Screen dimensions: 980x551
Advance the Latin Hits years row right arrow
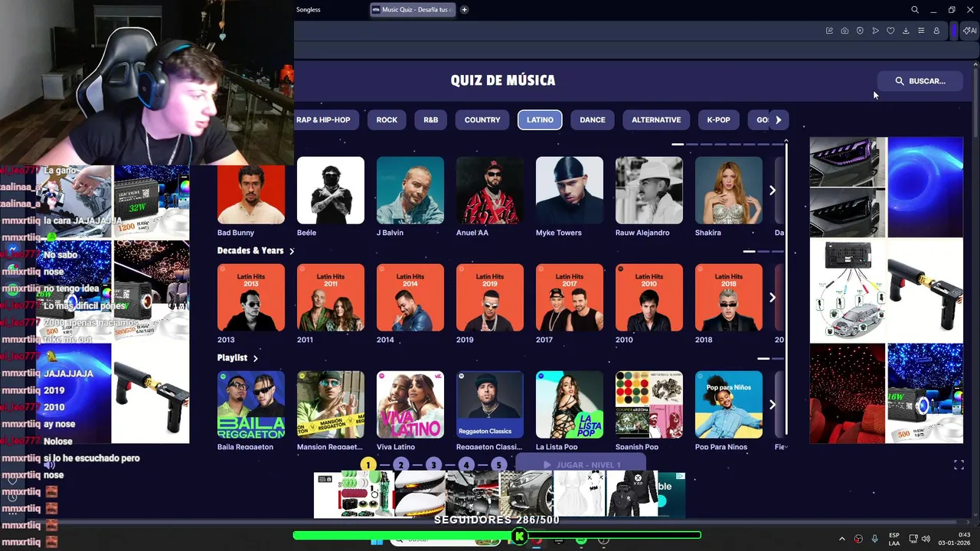pos(772,298)
